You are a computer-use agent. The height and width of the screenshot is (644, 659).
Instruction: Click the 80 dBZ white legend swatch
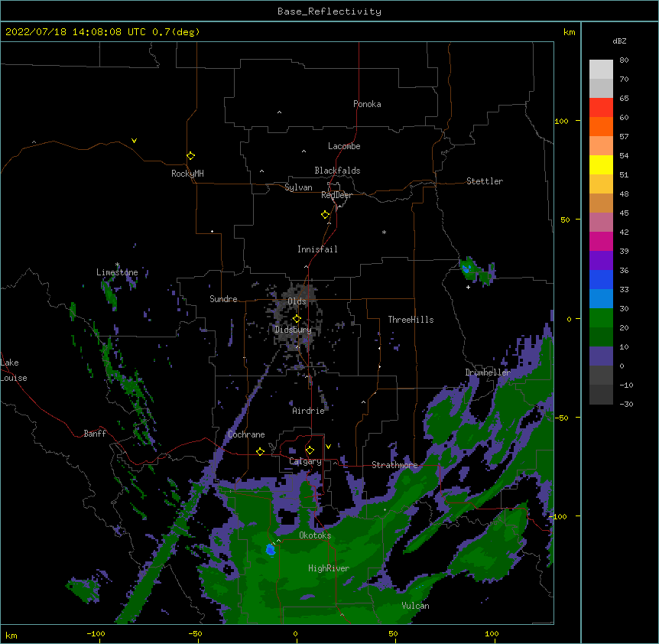(601, 70)
